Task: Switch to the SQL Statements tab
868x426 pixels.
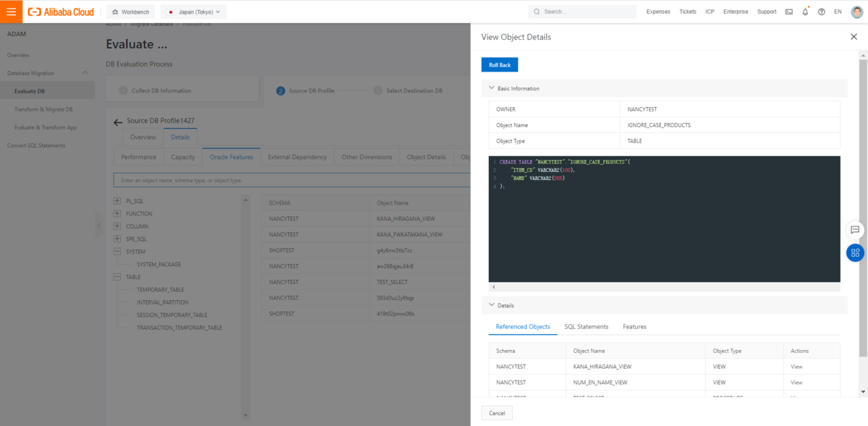Action: click(x=586, y=327)
